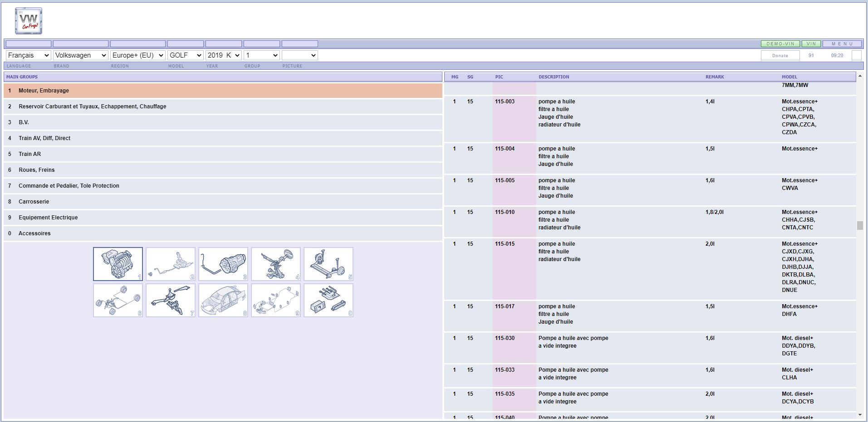Open the pedals and controls thumbnail numbered 7
Screen dimensions: 868x422
[171, 301]
